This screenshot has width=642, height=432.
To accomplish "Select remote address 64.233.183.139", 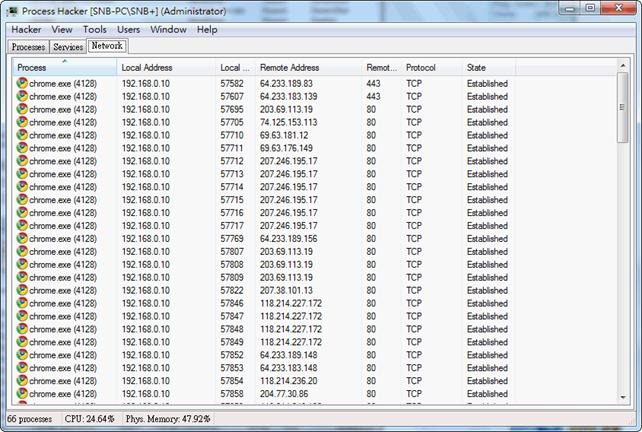I will pos(288,97).
